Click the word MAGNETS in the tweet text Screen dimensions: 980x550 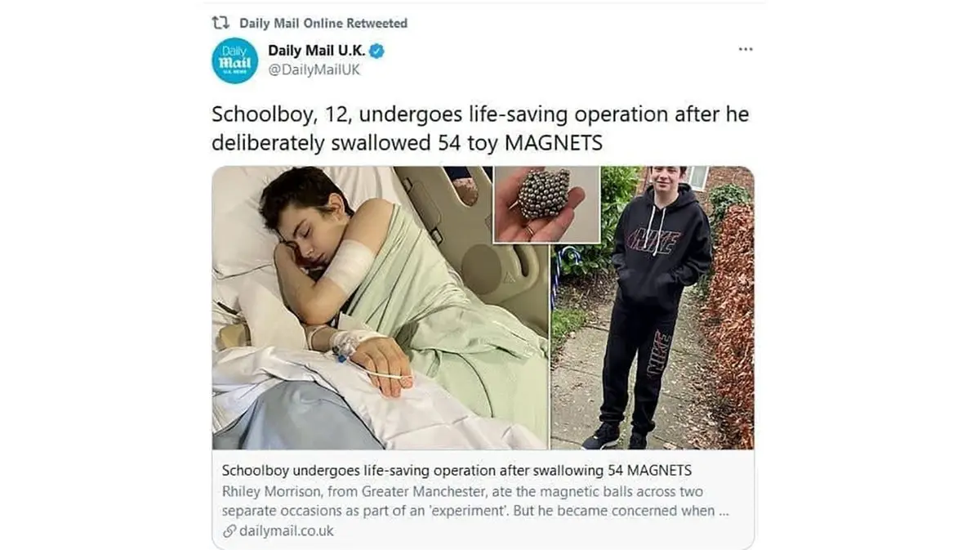[554, 143]
